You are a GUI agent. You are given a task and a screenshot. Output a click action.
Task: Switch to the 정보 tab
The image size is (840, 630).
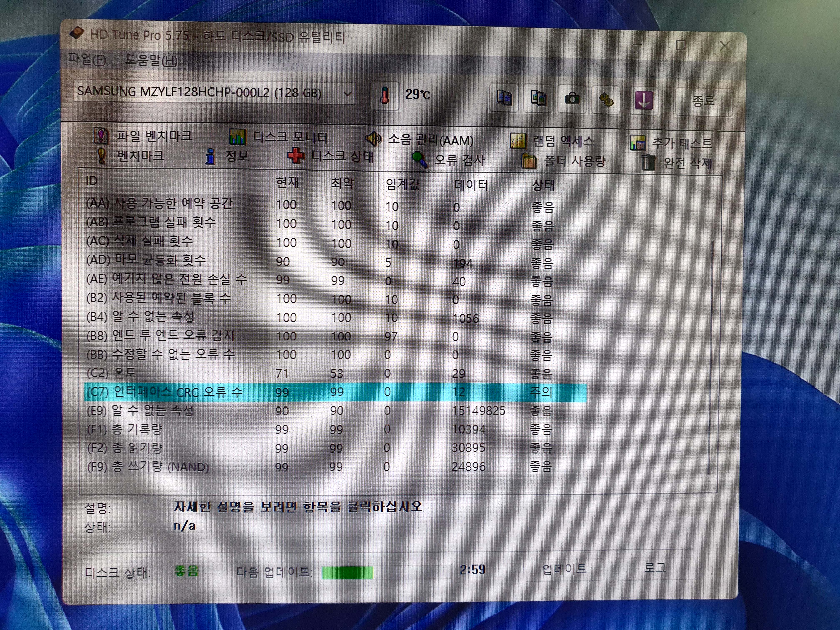click(227, 156)
